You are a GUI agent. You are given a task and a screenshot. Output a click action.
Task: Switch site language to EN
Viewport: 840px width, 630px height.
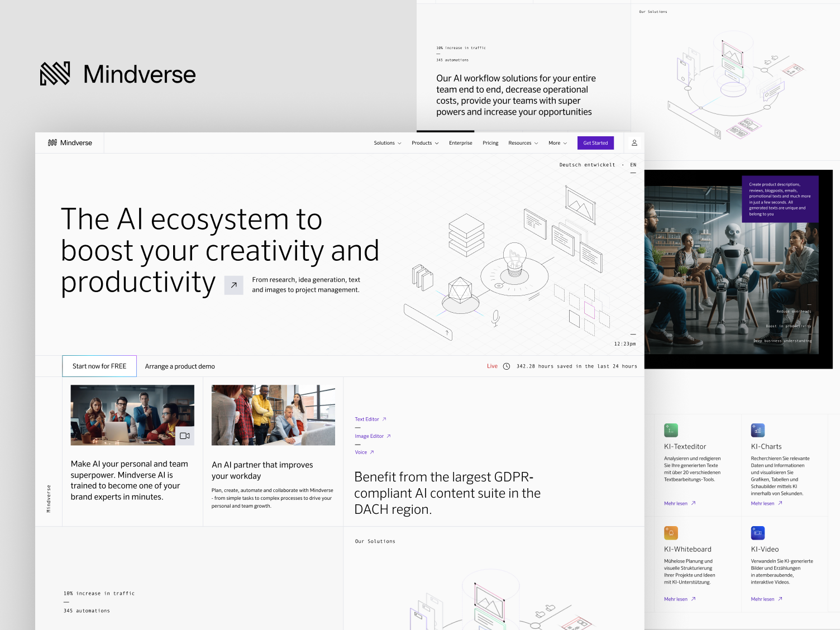click(x=633, y=165)
